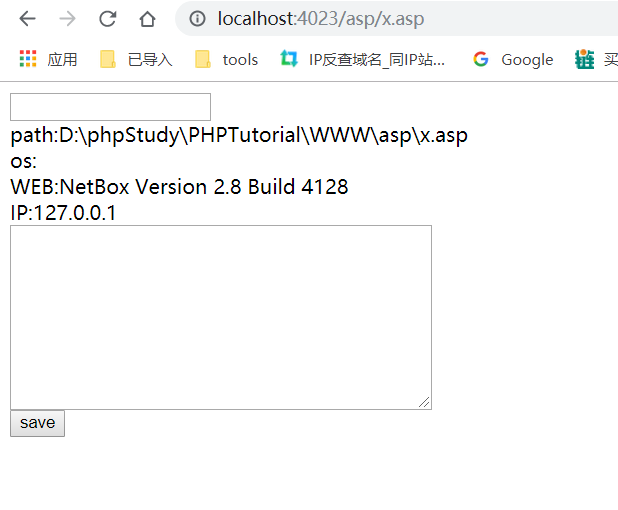Viewport: 618px width, 510px height.
Task: Open the Google bookmark
Action: [x=513, y=60]
